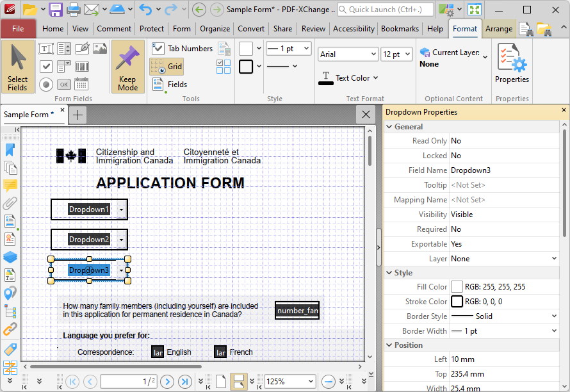Go to next page arrow
Screen dimensions: 570x392
(167, 382)
